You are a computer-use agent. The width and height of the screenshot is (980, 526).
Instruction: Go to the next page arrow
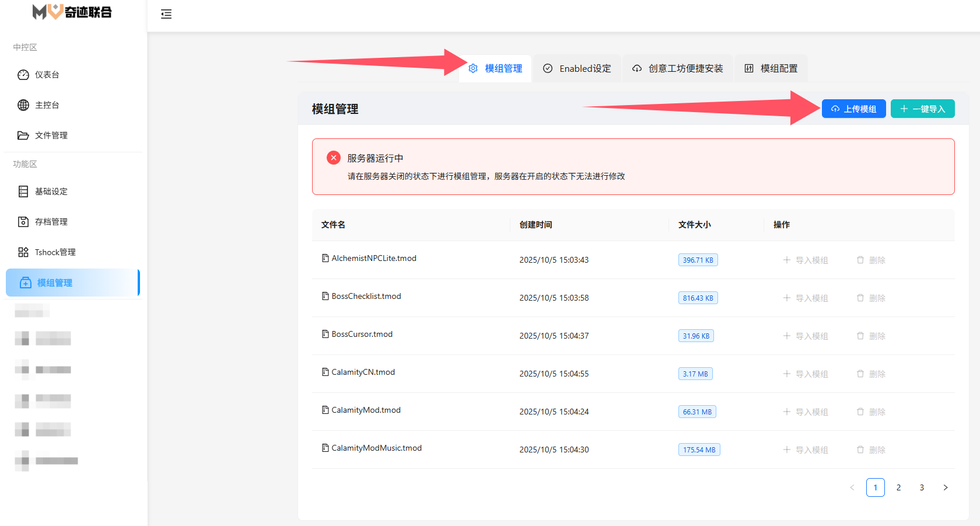tap(945, 487)
